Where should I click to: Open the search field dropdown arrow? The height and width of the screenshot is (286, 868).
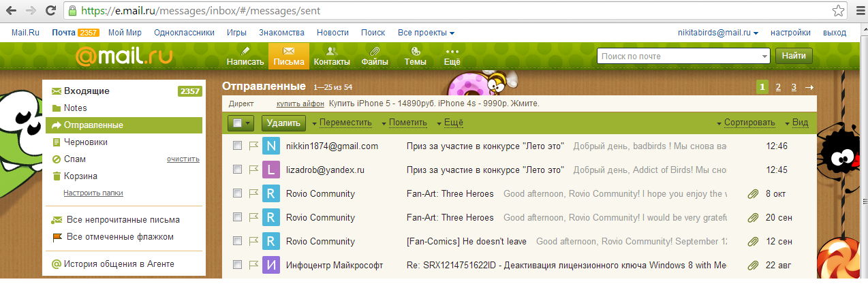764,57
